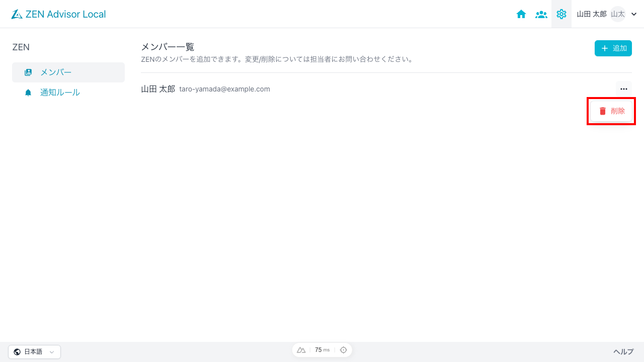Open the ヘルプ link
Screen dimensions: 644x362
623,352
